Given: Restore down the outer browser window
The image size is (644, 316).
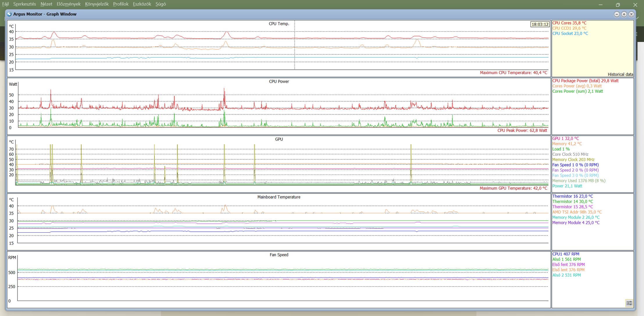Looking at the screenshot, I should [618, 5].
